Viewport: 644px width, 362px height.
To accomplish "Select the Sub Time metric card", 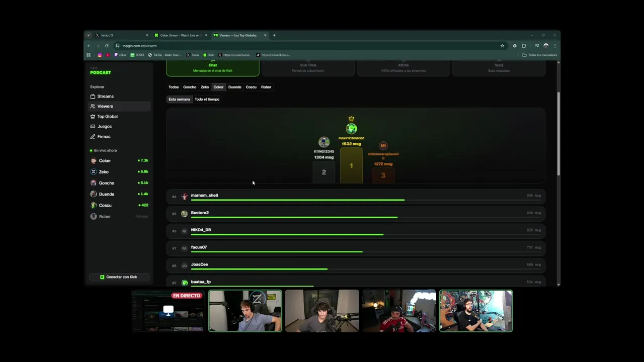I will tap(308, 68).
